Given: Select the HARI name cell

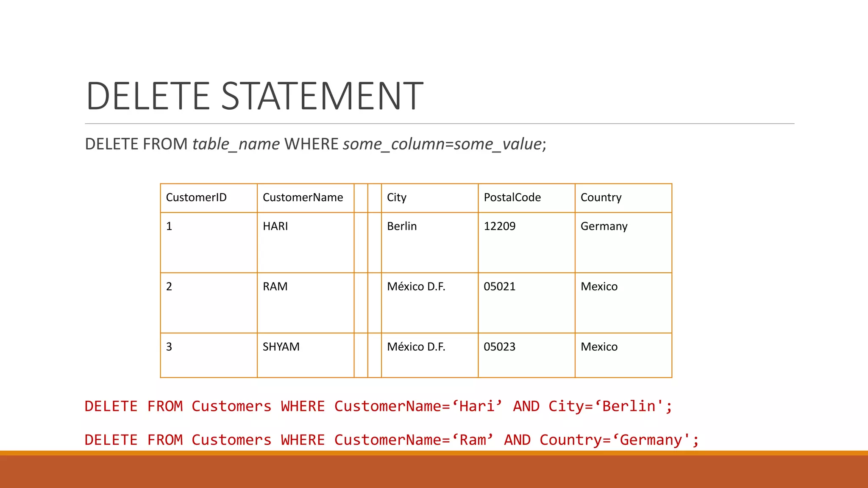Looking at the screenshot, I should [x=275, y=226].
